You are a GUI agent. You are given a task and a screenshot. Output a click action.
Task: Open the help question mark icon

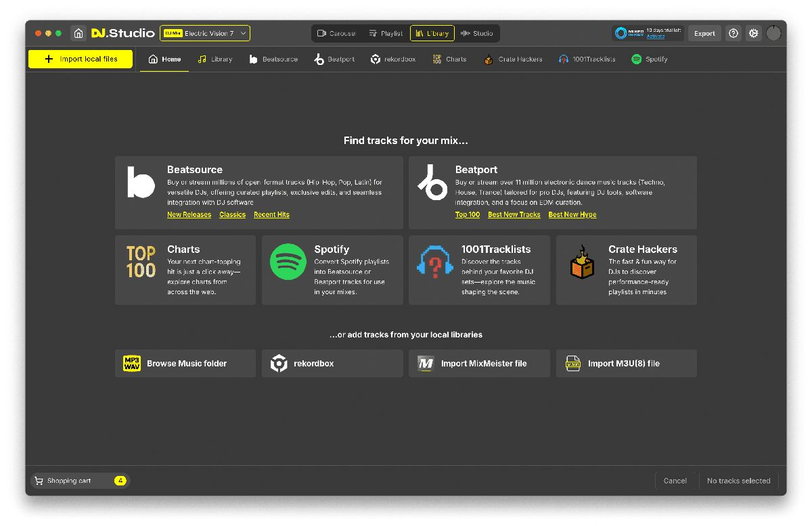click(x=734, y=33)
